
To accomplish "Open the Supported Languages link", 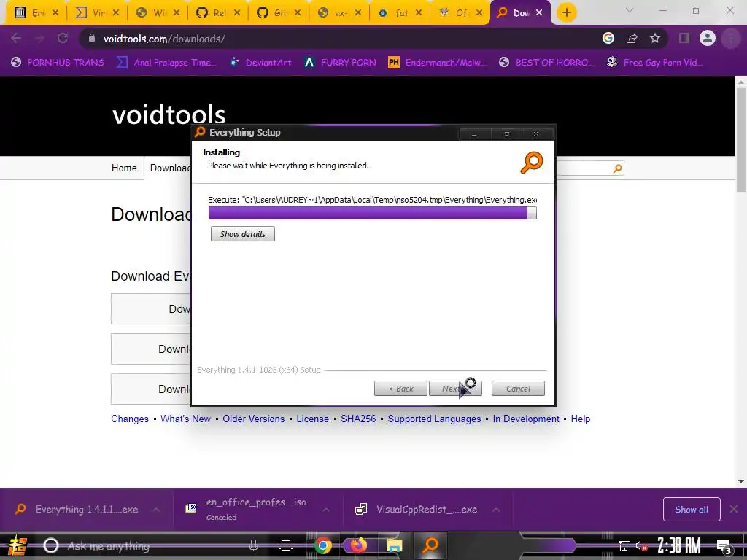I will [x=434, y=419].
